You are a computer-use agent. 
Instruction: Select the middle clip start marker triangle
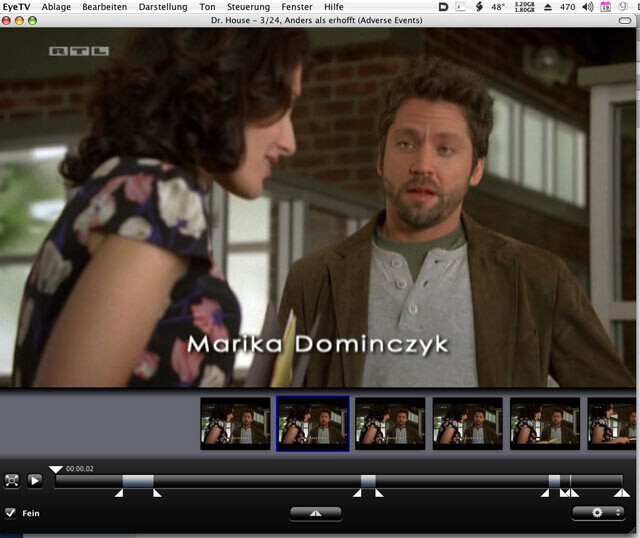point(357,494)
